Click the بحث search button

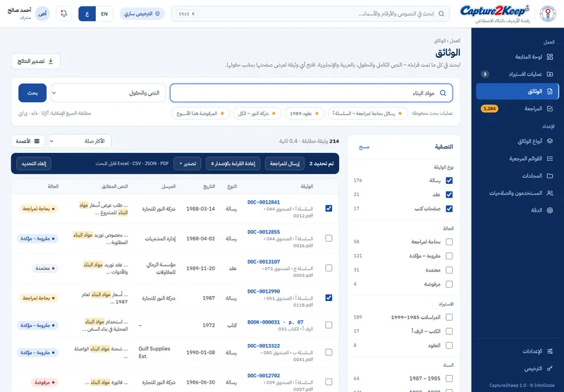[x=32, y=93]
